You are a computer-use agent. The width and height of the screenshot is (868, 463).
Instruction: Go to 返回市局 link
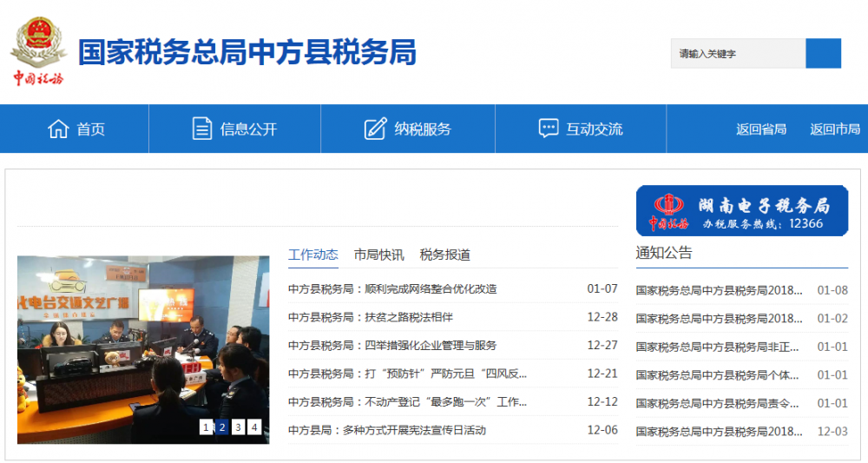[835, 129]
